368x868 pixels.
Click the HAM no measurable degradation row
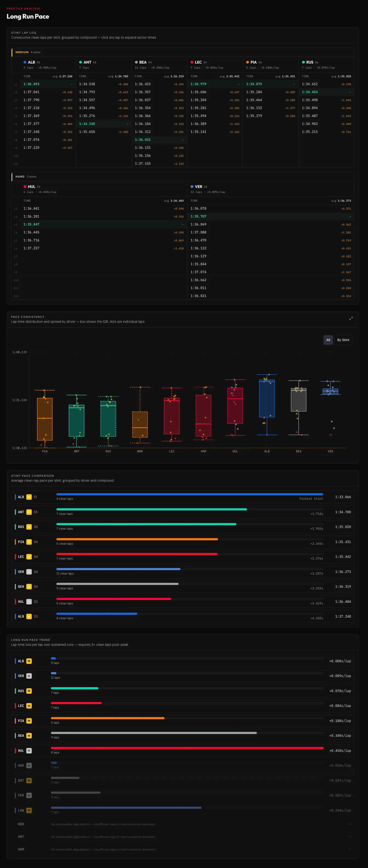183,849
